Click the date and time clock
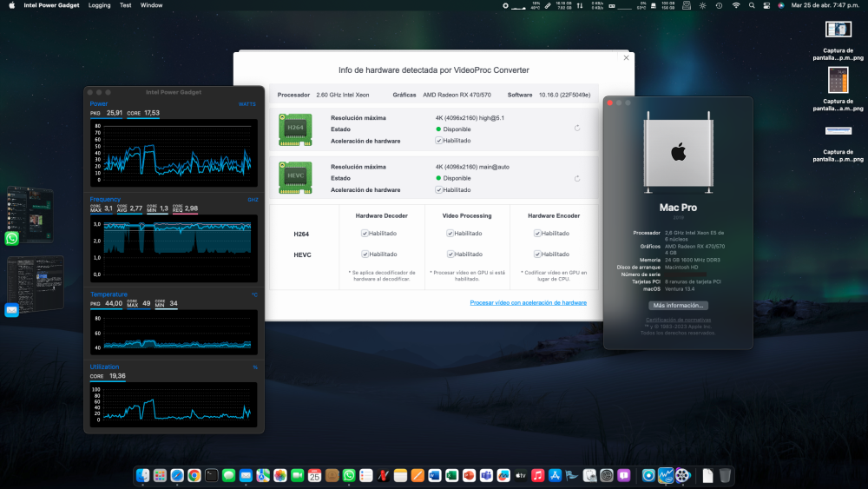The height and width of the screenshot is (489, 868). point(825,5)
